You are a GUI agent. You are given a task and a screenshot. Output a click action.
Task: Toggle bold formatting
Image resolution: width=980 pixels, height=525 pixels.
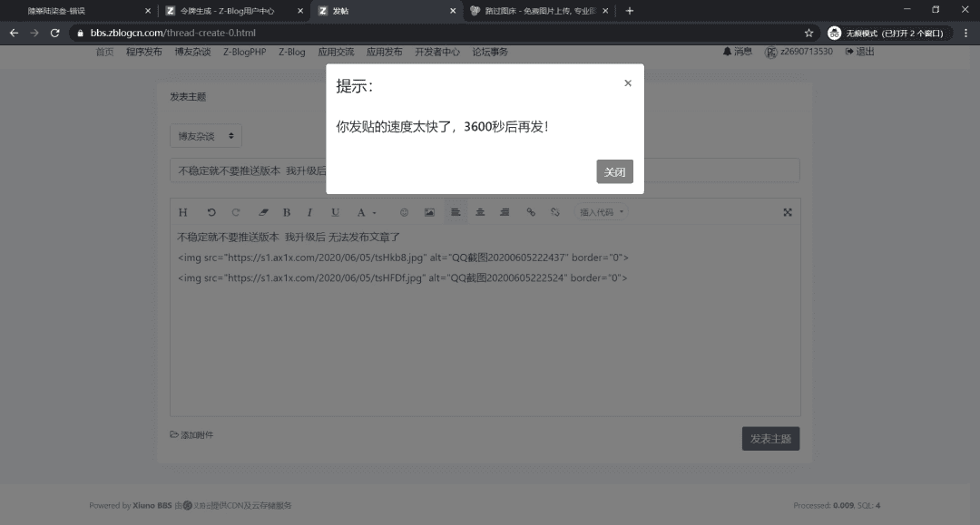[287, 211]
